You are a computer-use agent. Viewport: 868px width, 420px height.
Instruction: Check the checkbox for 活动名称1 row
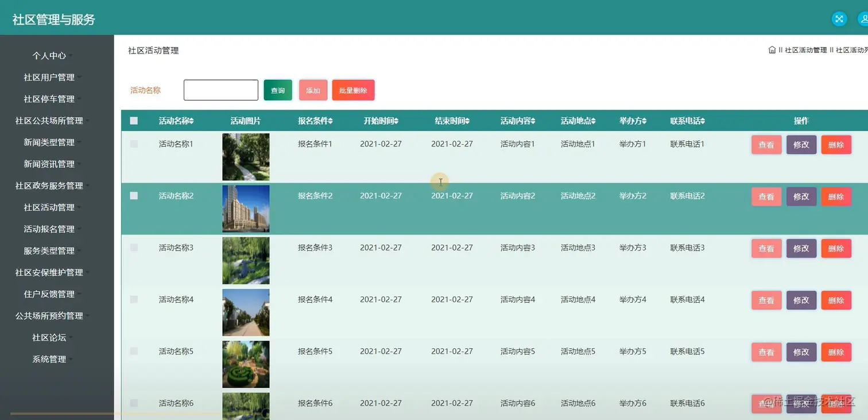click(134, 144)
